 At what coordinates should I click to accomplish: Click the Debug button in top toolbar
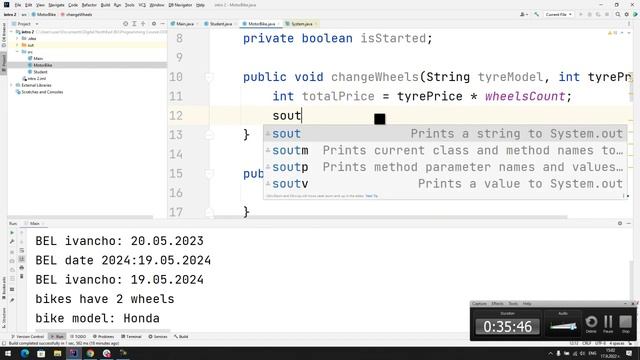[589, 14]
